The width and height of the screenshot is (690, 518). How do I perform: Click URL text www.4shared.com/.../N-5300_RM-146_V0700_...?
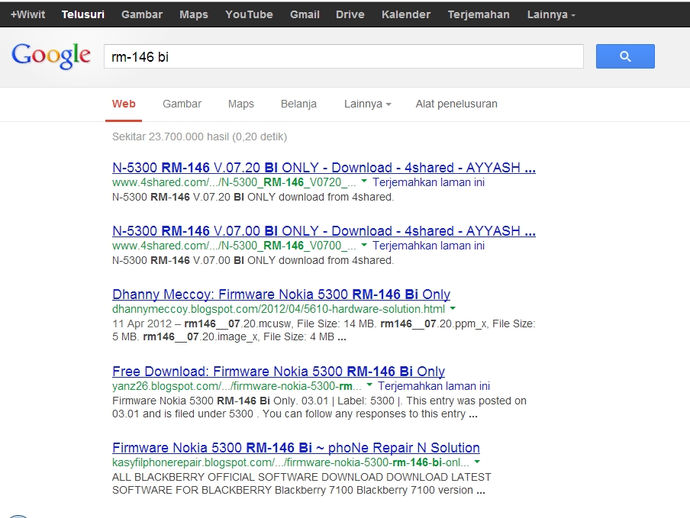234,246
